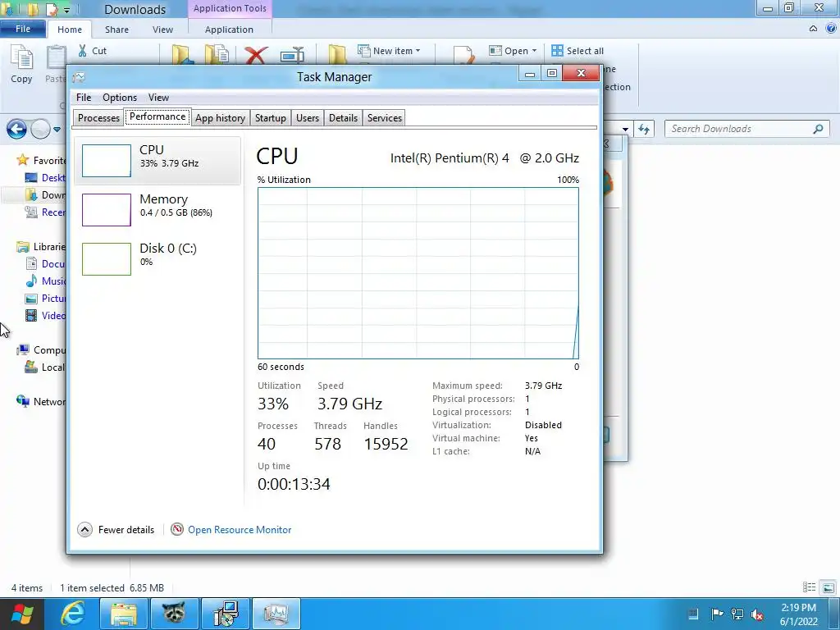Open the recent locations dropdown arrow

tap(57, 129)
